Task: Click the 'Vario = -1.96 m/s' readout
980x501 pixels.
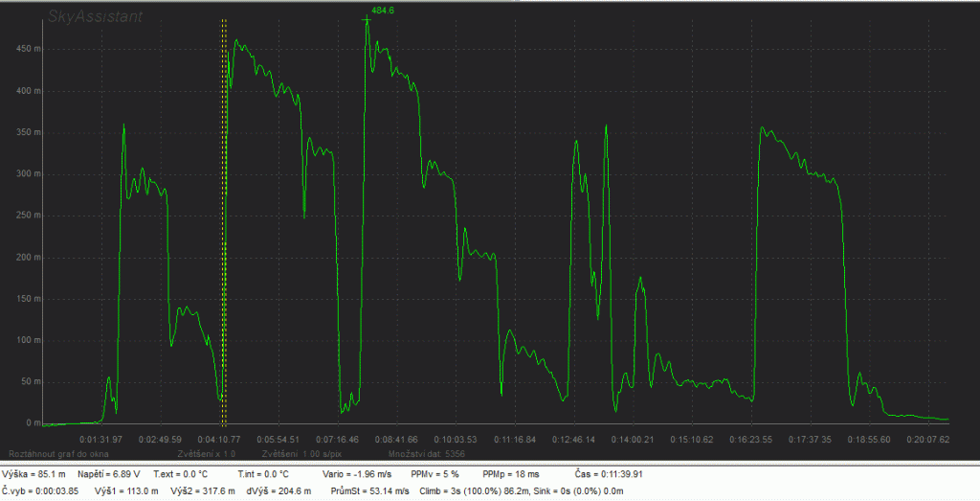Action: coord(355,473)
